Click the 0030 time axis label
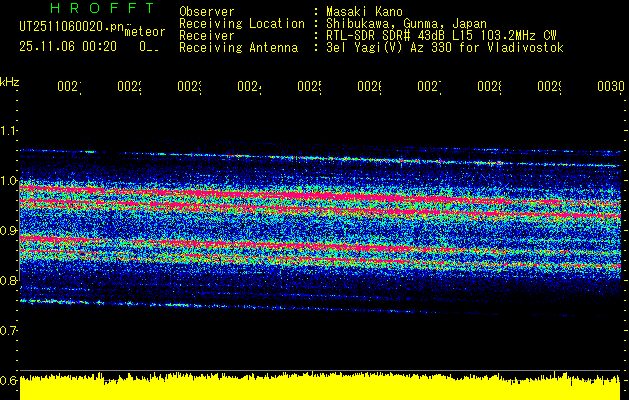This screenshot has height=400, width=629. coord(611,86)
